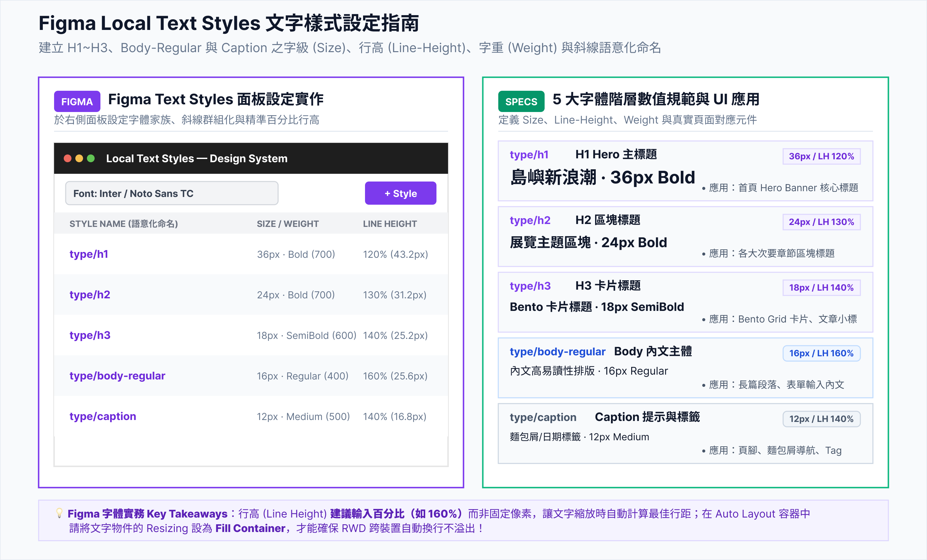This screenshot has height=560, width=927.
Task: Click the 應用：各大次要章節區塊標題 note
Action: (768, 254)
